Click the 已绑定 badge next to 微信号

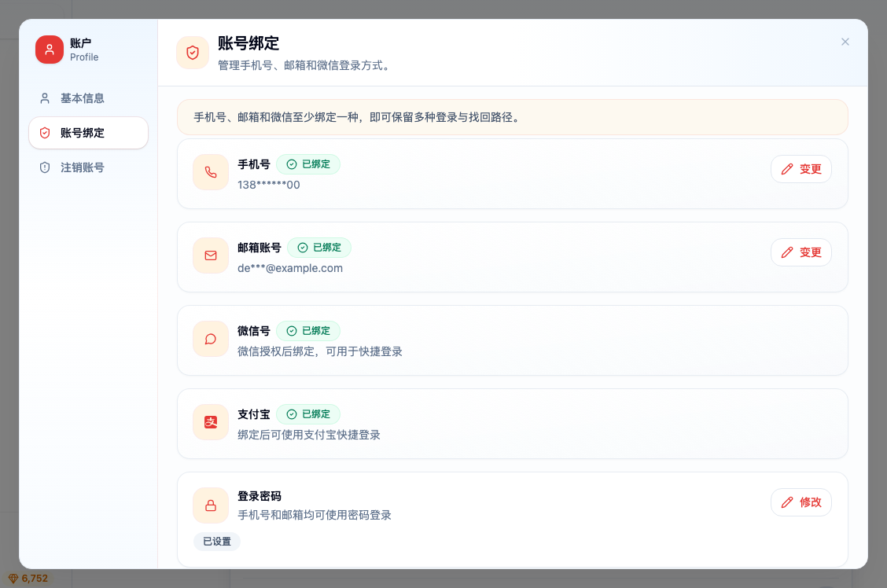coord(308,331)
